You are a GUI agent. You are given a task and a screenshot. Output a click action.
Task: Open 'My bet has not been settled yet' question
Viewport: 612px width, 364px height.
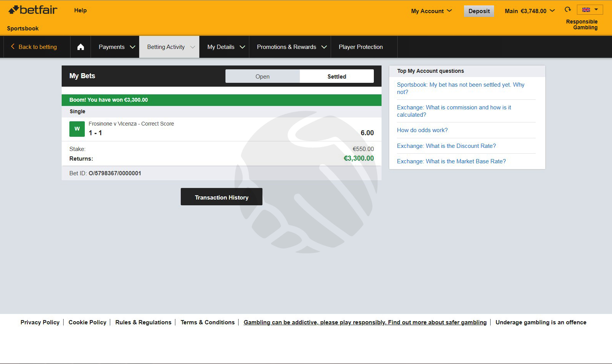point(461,88)
